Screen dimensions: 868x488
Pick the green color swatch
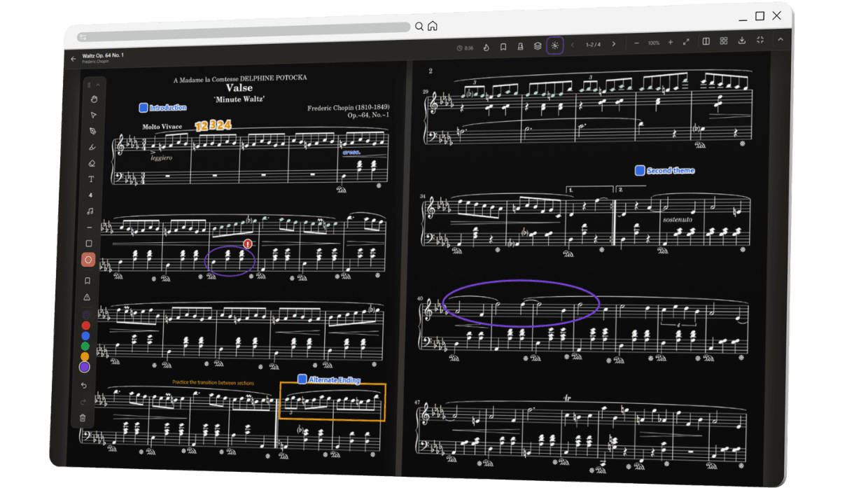85,346
